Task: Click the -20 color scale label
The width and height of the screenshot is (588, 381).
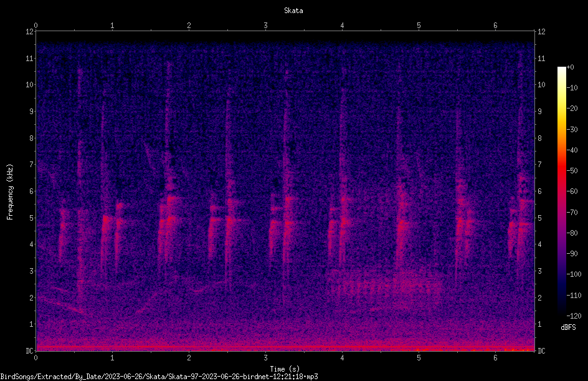Action: pyautogui.click(x=572, y=109)
